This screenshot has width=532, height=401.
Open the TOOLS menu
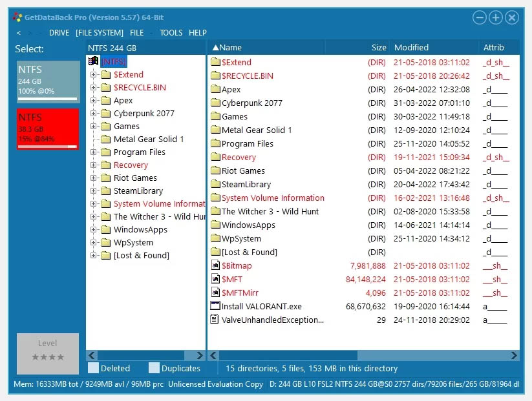[171, 33]
